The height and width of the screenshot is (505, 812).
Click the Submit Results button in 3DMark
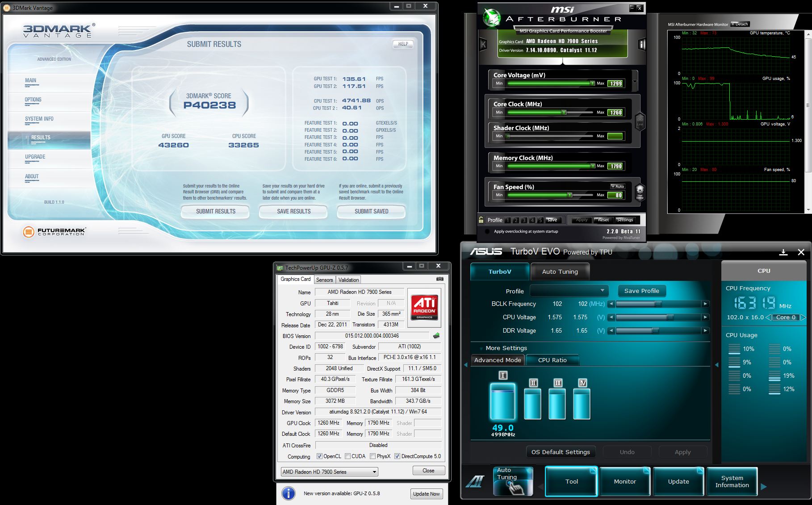click(215, 212)
